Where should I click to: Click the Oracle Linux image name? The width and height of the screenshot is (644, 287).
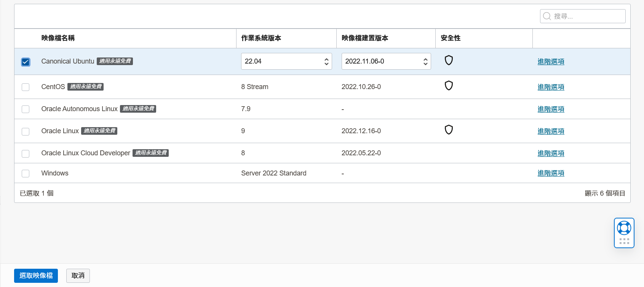(x=60, y=131)
